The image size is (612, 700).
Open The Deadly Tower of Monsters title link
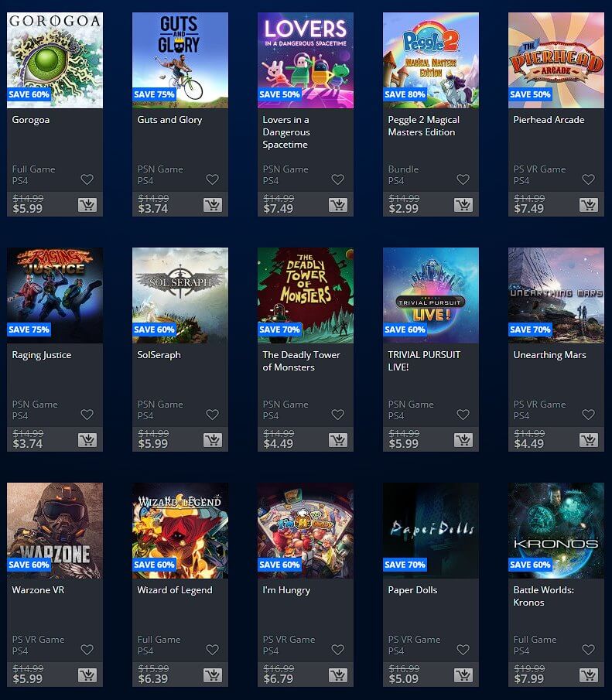[x=302, y=361]
